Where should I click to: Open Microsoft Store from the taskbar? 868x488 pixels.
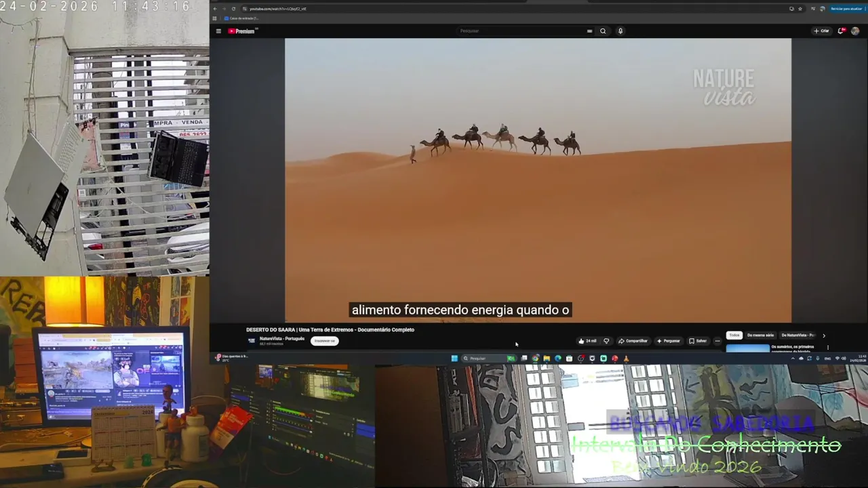coord(570,359)
